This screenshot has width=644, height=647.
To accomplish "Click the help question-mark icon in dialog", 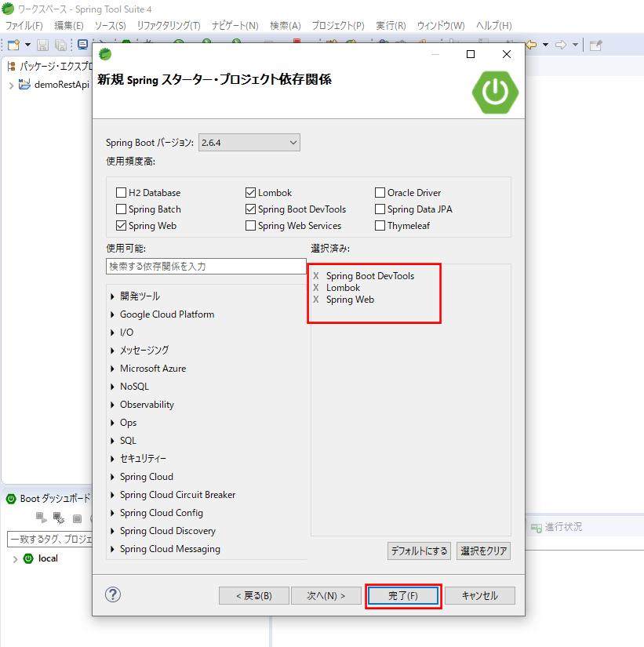I will click(113, 594).
